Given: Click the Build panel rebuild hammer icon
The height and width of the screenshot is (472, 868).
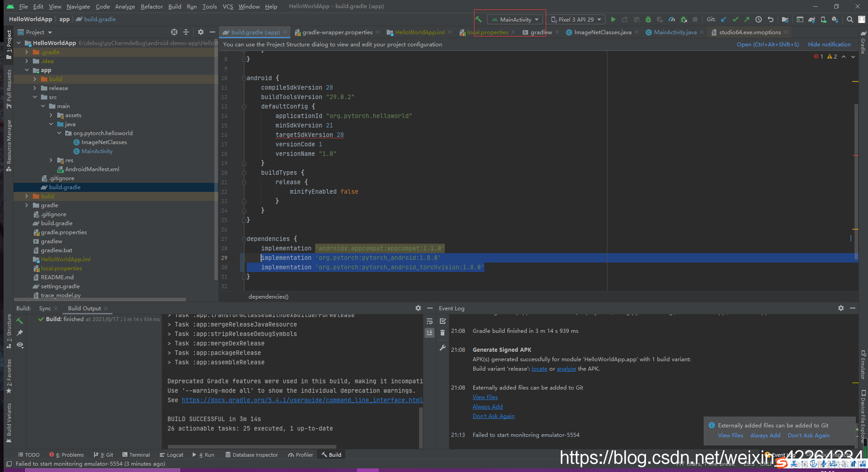Looking at the screenshot, I should point(20,321).
